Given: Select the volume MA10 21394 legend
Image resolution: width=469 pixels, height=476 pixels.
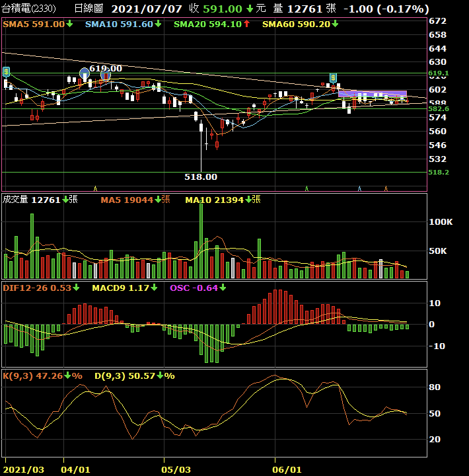Looking at the screenshot, I should [223, 200].
